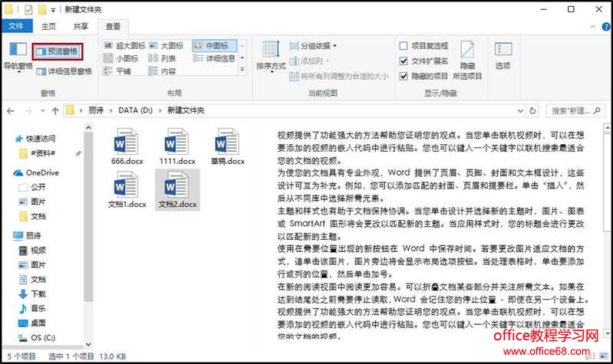Open the File (文件) tab
The image size is (613, 364).
[x=15, y=26]
